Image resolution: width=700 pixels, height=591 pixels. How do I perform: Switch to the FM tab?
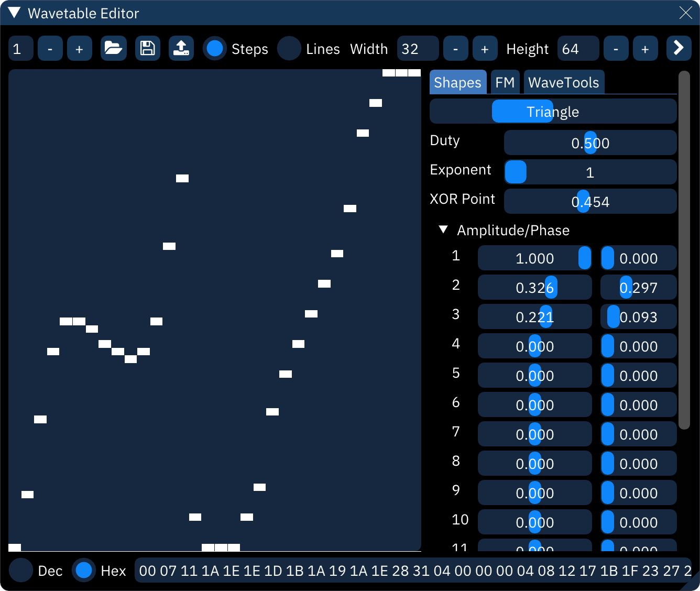click(505, 82)
